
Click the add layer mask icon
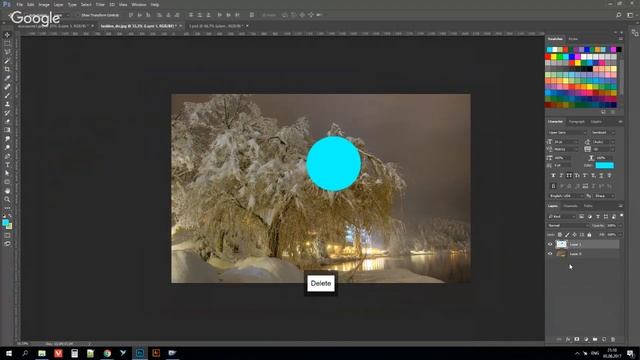577,339
